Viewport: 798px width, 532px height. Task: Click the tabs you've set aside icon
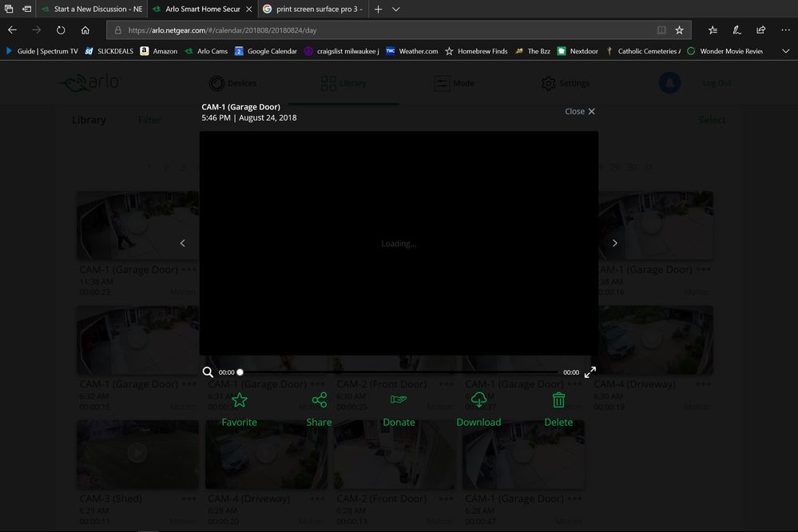point(9,9)
